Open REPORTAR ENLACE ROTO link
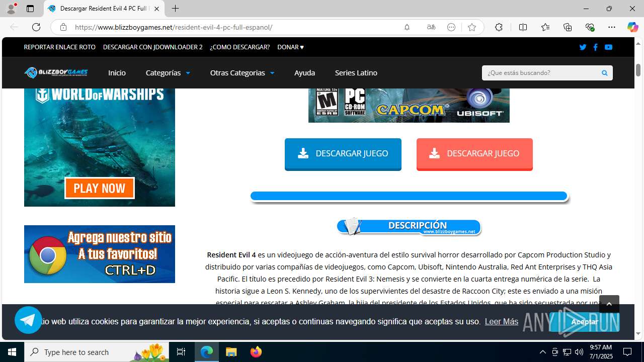Image resolution: width=644 pixels, height=362 pixels. pos(60,47)
